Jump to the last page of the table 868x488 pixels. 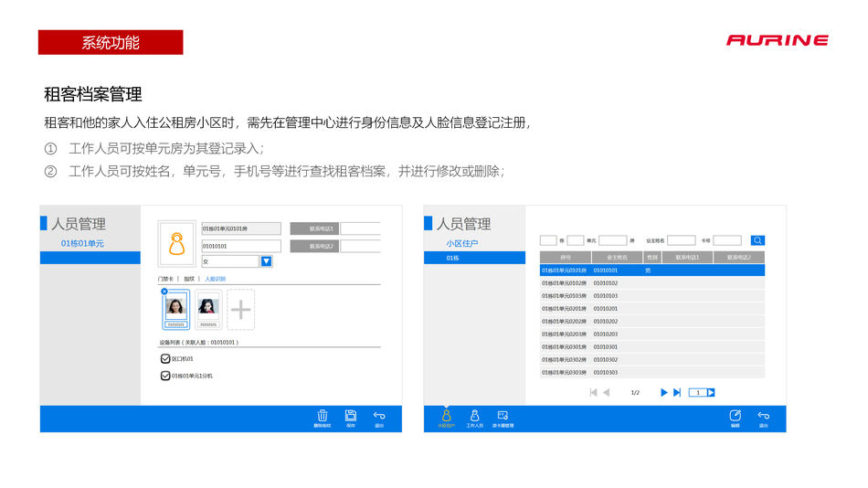tap(677, 392)
